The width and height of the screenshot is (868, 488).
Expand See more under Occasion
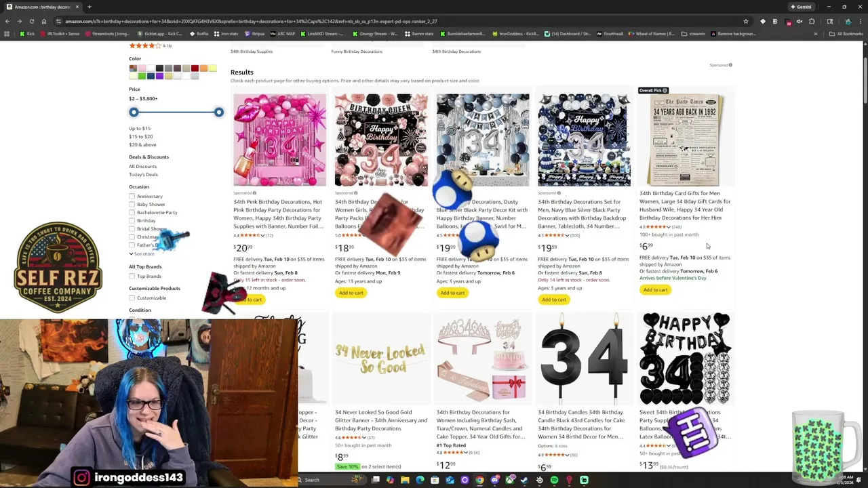coord(142,253)
